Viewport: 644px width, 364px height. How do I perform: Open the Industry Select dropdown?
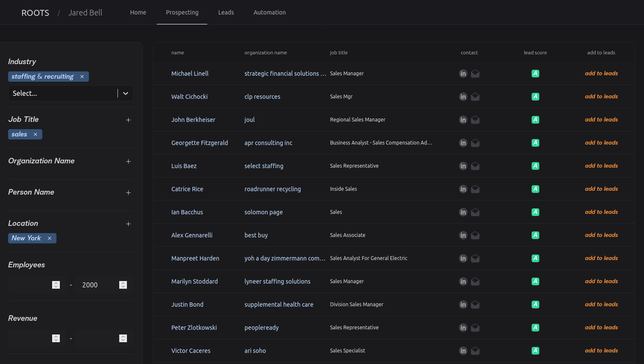click(126, 93)
